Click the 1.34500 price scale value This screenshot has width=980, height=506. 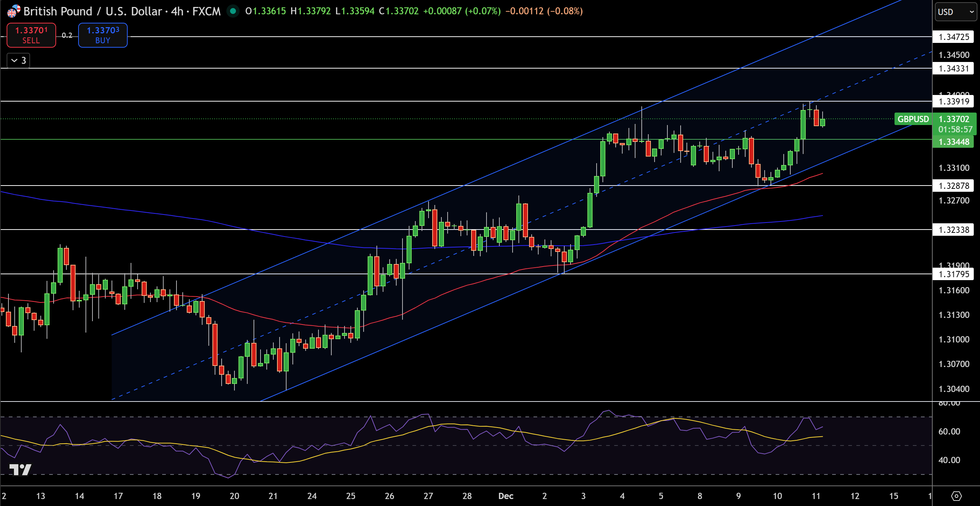pyautogui.click(x=954, y=55)
